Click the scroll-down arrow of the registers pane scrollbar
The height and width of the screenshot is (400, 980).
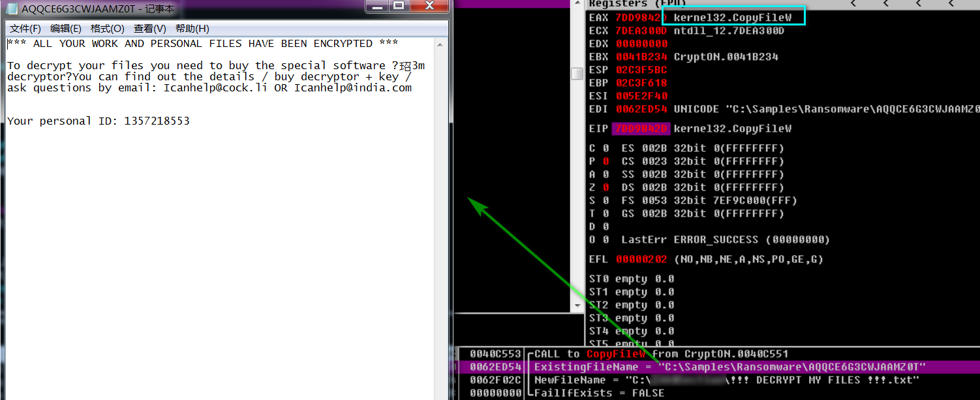(577, 305)
